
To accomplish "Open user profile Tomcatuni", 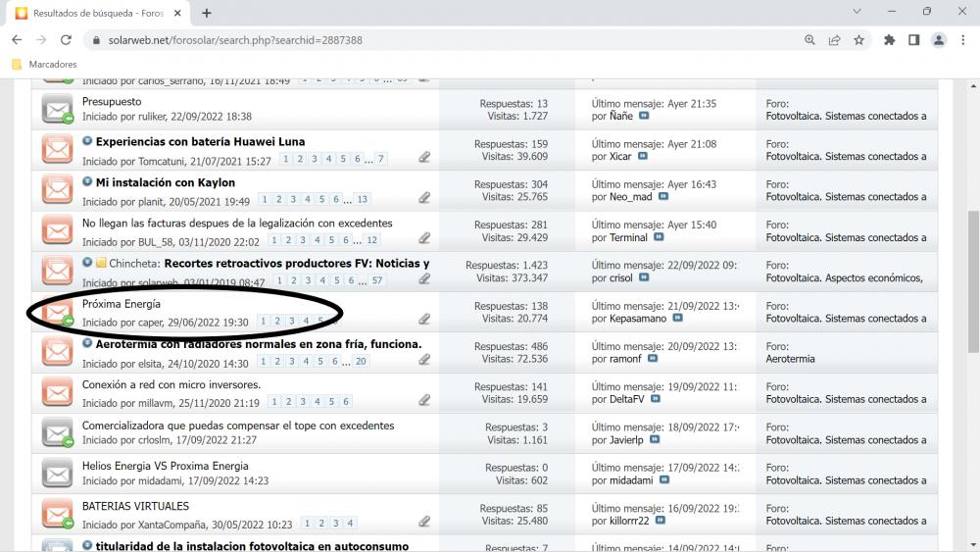I will [x=162, y=162].
